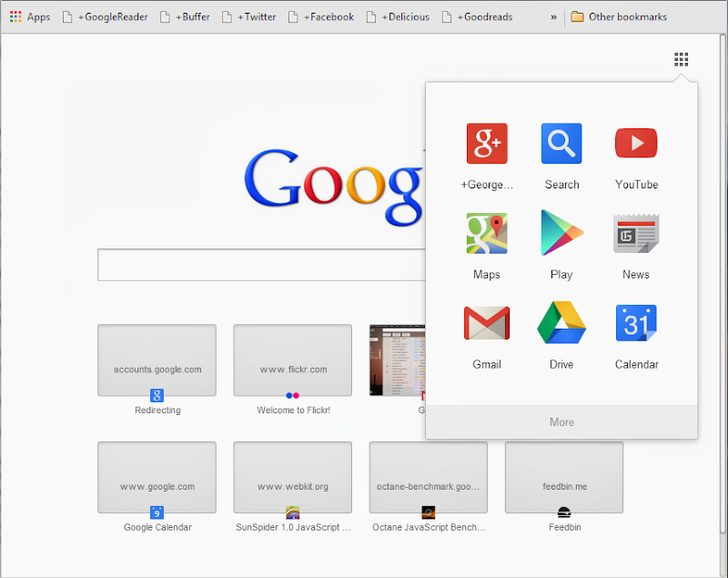
Task: Click the Welcome to Flickr! title
Action: pos(293,411)
